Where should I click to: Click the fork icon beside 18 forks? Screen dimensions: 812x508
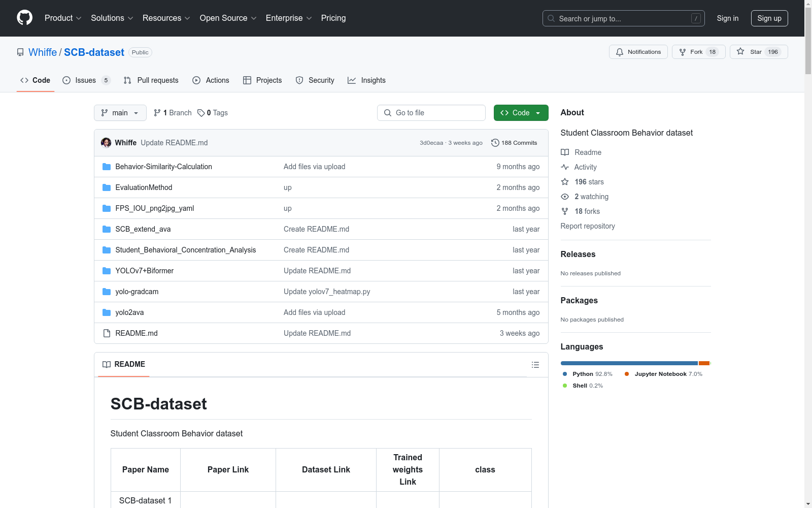(565, 211)
